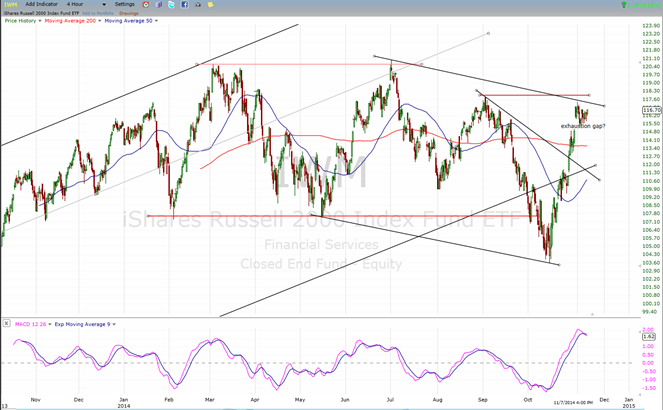Click the Mar label on time axis
The image size is (663, 410).
coord(209,399)
